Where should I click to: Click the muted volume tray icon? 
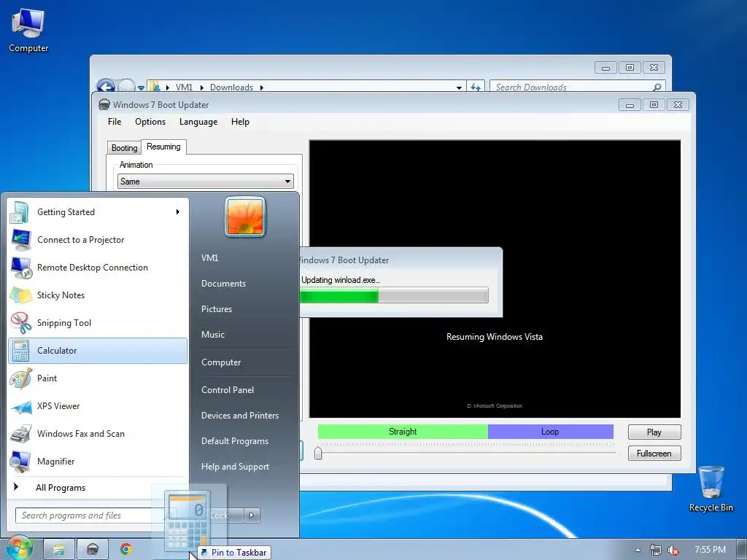click(673, 550)
